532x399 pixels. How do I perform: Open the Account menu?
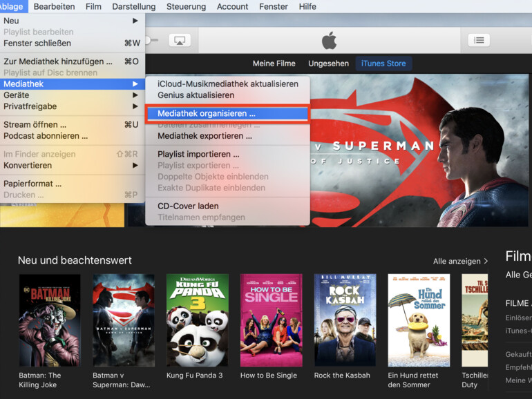(232, 6)
